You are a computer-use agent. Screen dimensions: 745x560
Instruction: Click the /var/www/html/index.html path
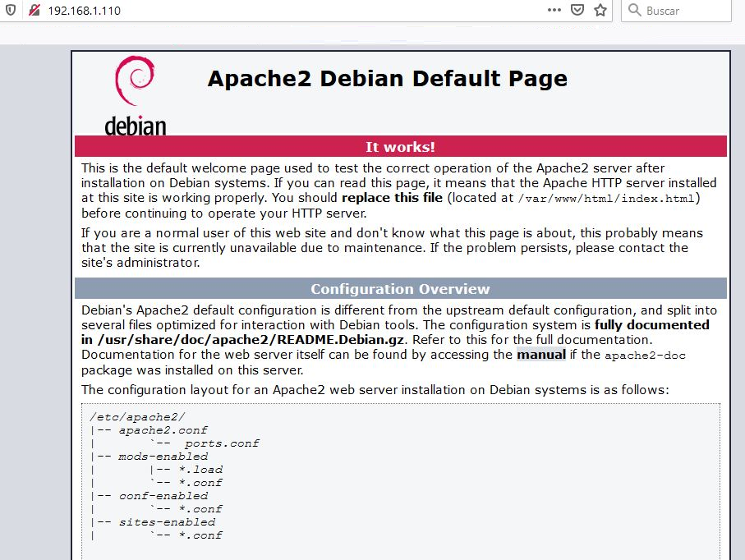[x=607, y=199]
